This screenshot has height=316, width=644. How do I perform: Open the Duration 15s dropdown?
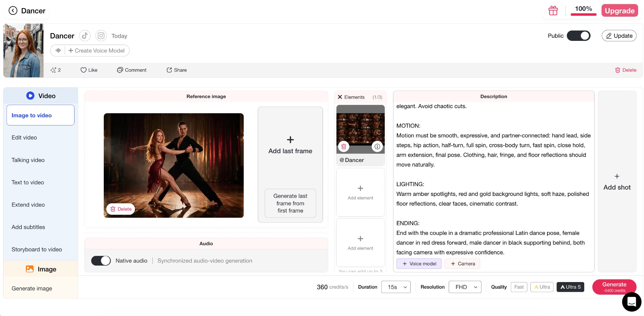point(396,287)
